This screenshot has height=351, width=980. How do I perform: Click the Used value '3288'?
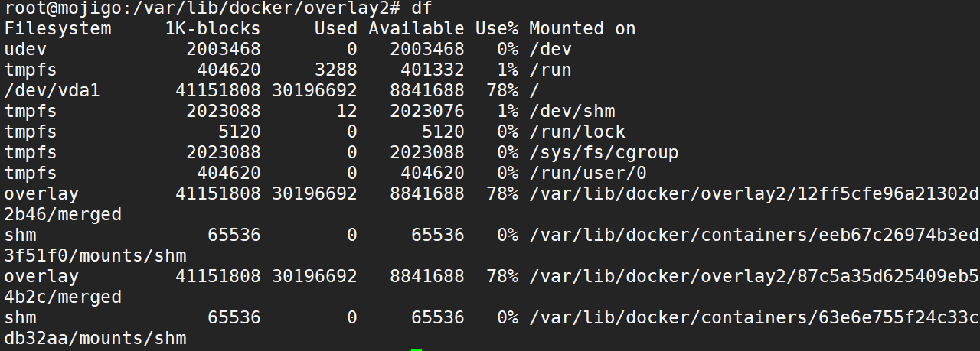pyautogui.click(x=336, y=70)
